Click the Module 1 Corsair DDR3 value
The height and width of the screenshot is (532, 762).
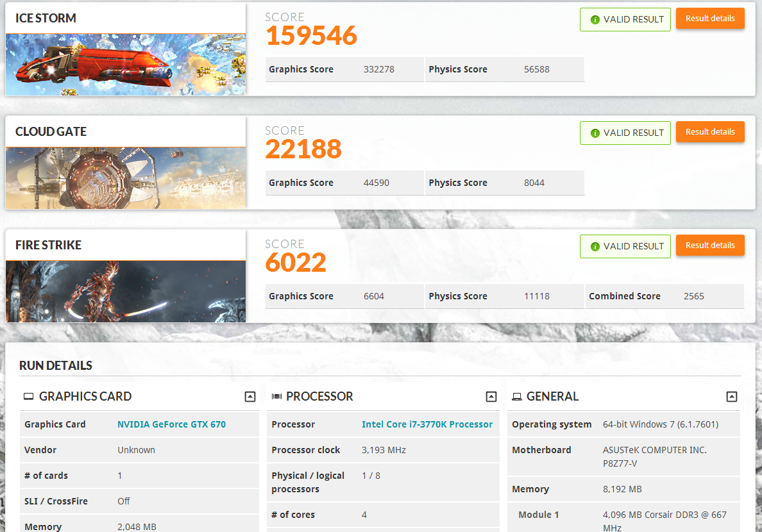[x=665, y=521]
